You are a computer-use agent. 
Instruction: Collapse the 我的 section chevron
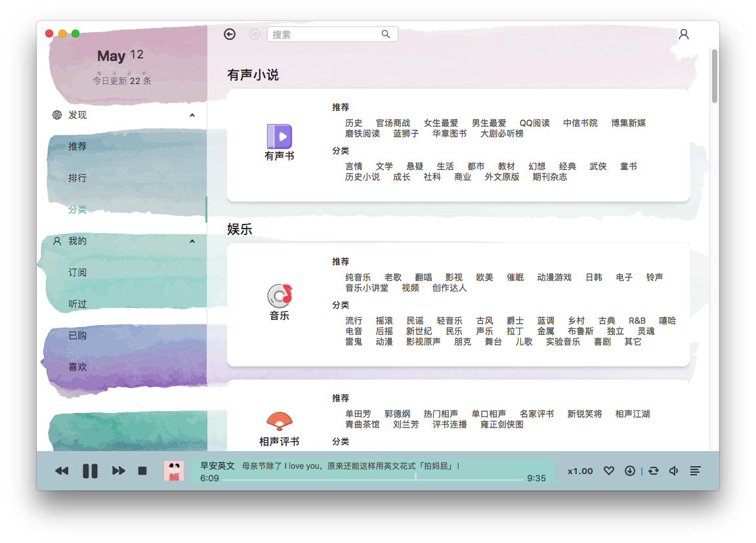(192, 241)
